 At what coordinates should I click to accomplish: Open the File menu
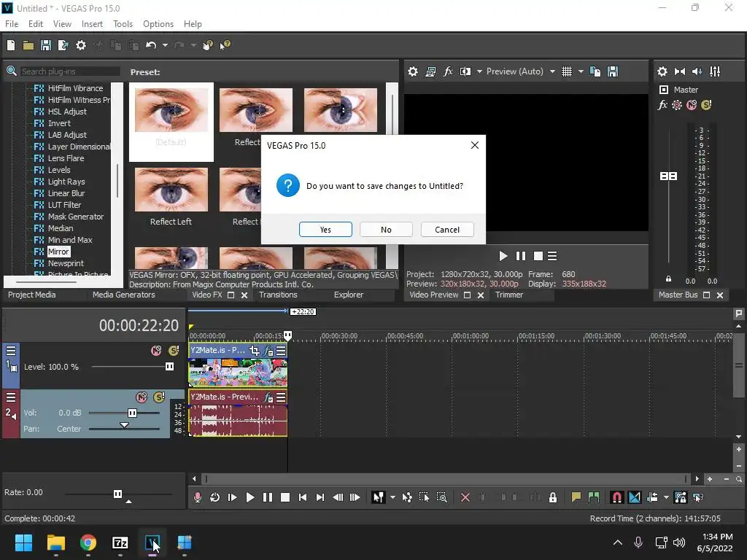12,24
